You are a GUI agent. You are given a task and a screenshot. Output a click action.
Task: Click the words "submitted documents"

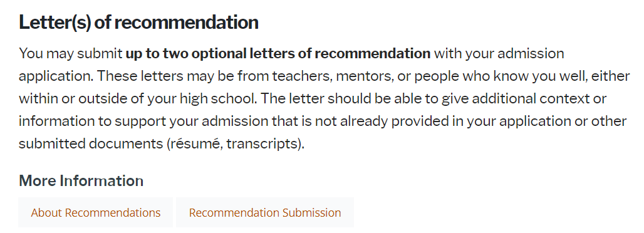[91, 144]
